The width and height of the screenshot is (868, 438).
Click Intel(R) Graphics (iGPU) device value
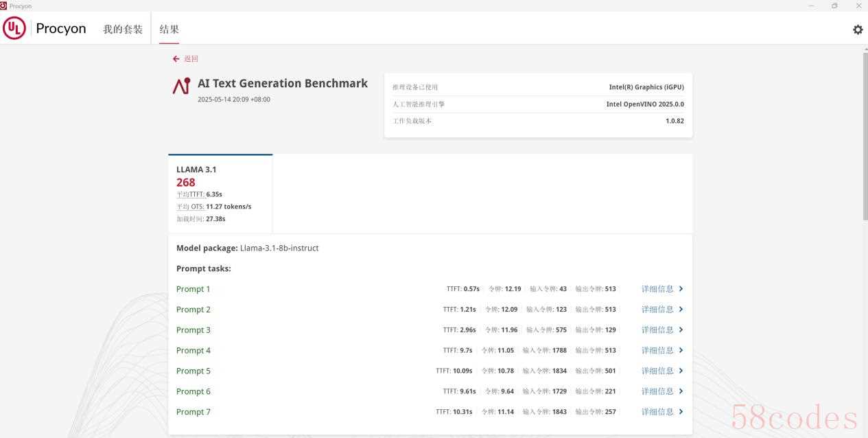point(646,87)
